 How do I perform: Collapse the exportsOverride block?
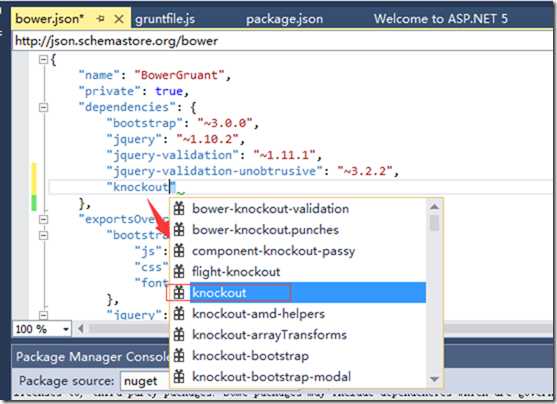[x=43, y=219]
